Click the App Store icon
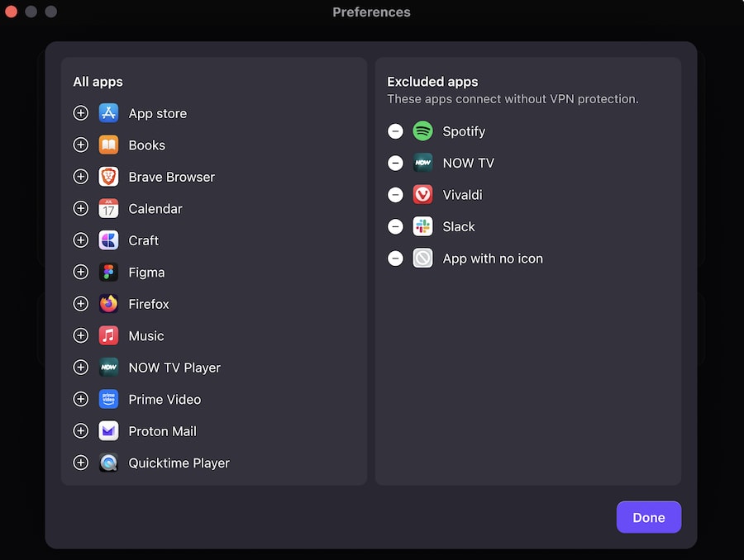 pyautogui.click(x=108, y=113)
